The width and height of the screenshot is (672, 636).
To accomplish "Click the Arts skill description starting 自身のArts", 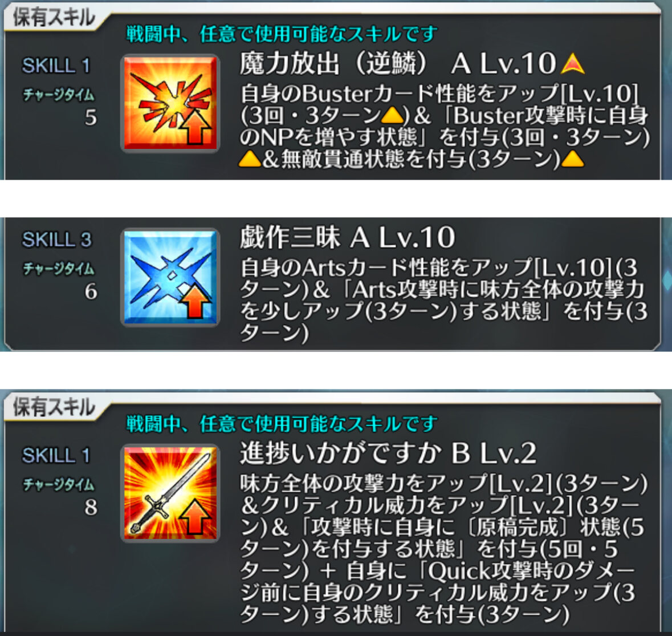I will tap(443, 300).
